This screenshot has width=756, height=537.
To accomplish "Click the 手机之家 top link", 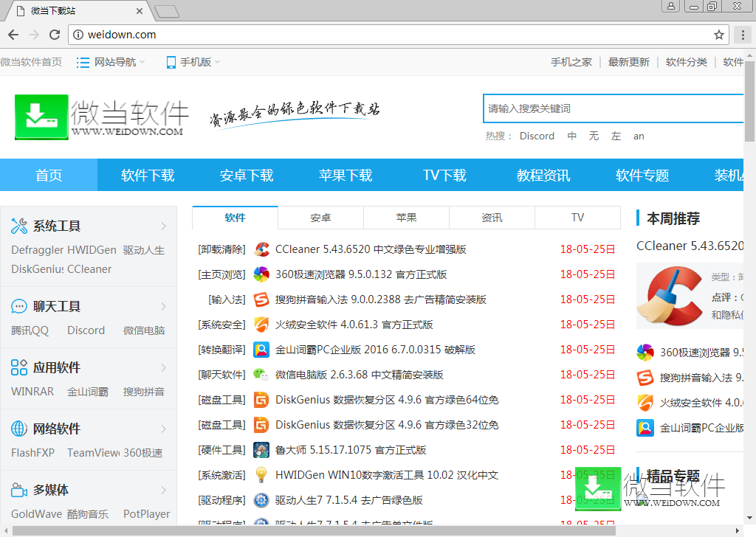I will tap(571, 62).
